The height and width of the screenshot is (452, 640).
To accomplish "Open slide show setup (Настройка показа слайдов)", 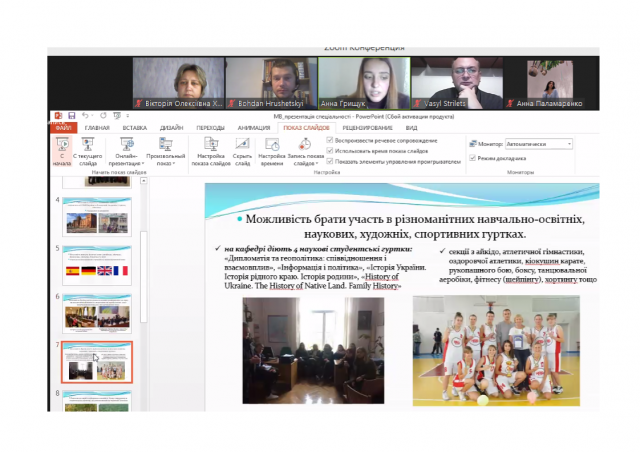I will click(x=210, y=151).
